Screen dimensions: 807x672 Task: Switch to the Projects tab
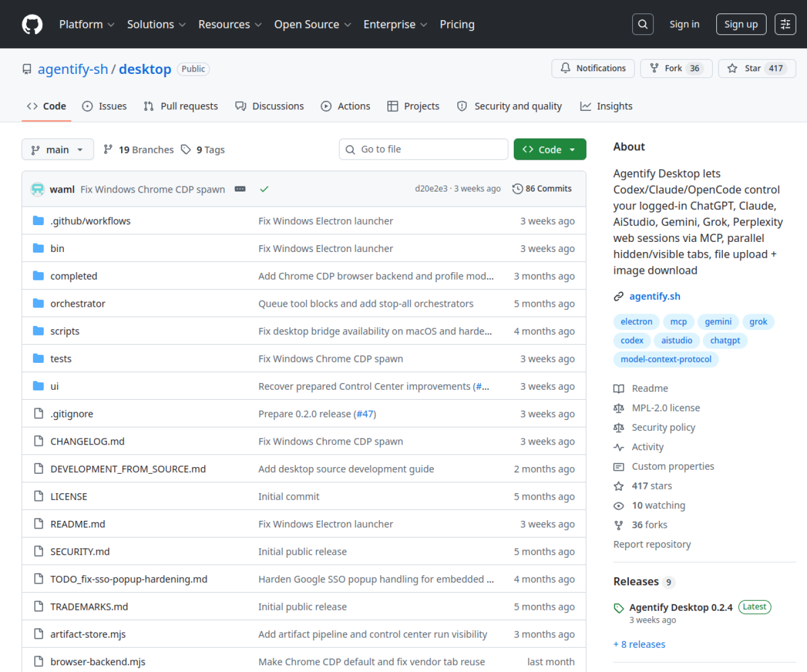(x=414, y=106)
